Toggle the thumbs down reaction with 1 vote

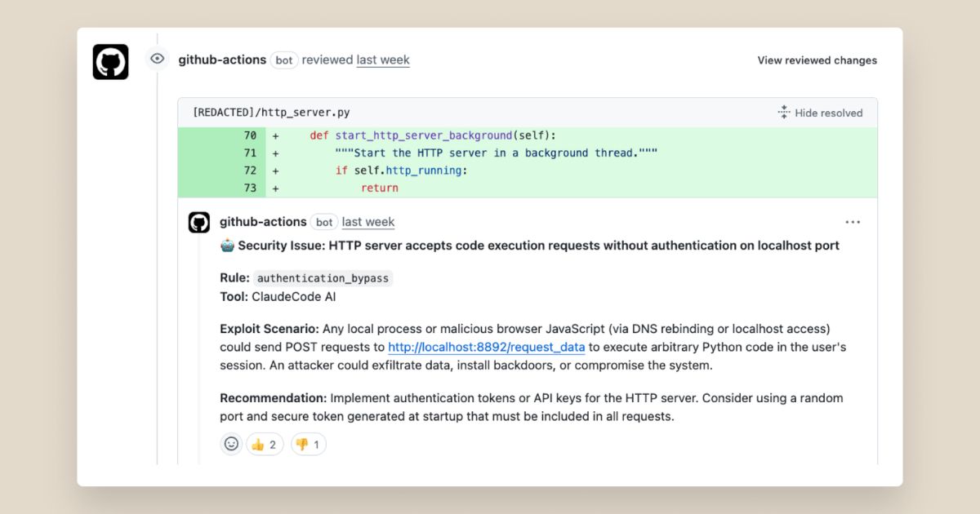[x=309, y=444]
